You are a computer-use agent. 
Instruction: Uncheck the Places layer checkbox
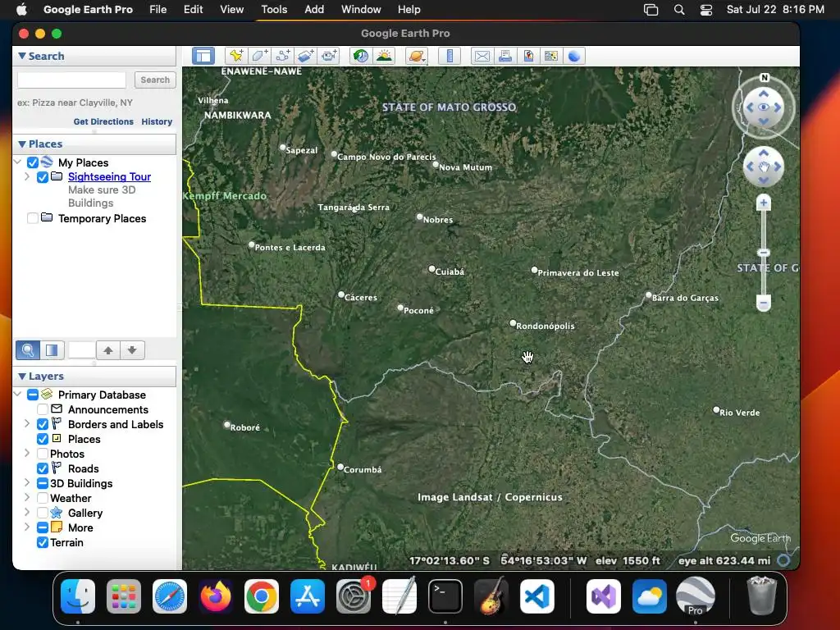point(43,439)
